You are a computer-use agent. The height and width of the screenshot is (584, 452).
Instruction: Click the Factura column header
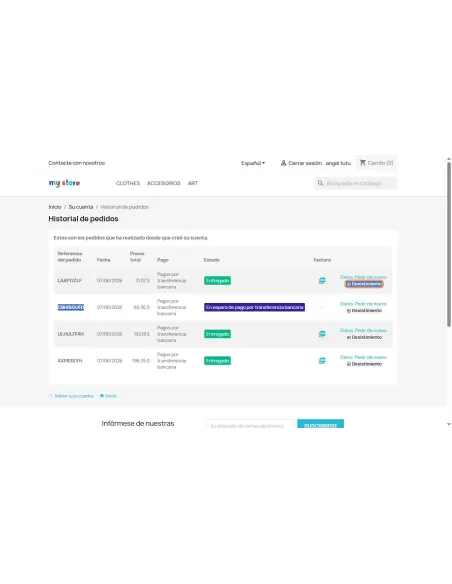coord(322,260)
